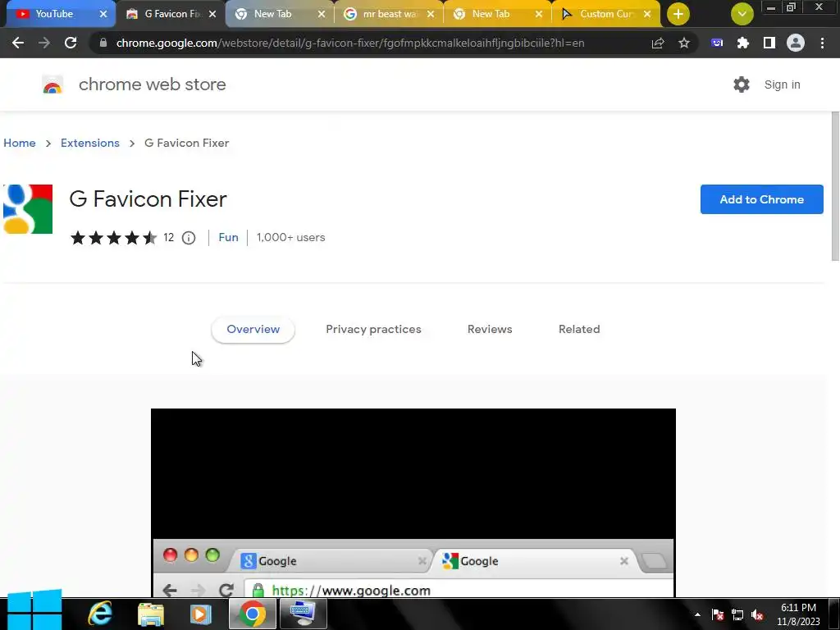Click Sign in link
Viewport: 840px width, 630px height.
[782, 84]
